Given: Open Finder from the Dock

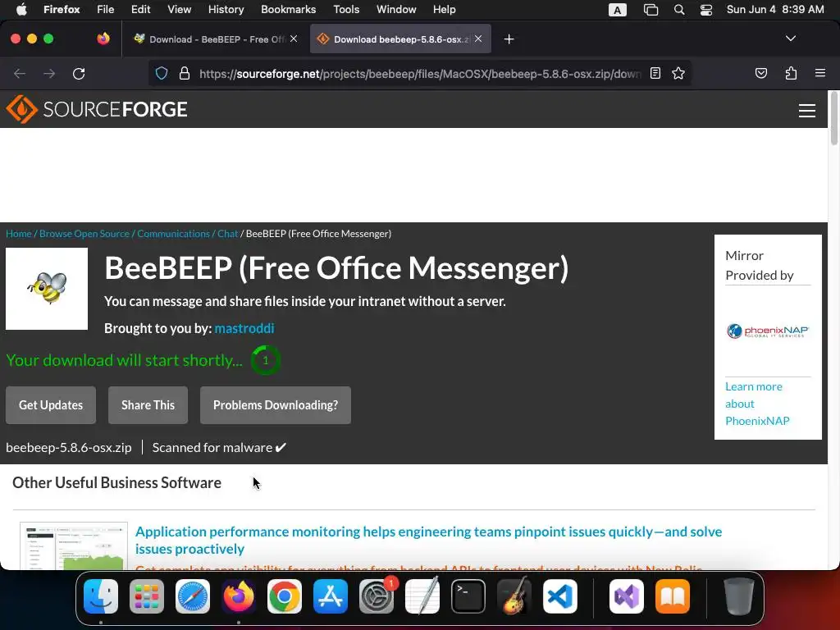Looking at the screenshot, I should tap(101, 596).
